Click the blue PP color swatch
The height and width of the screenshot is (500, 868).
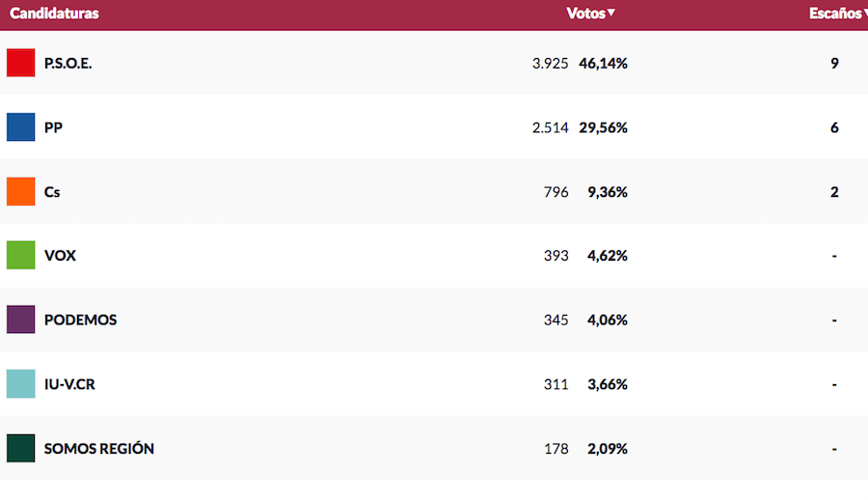pos(20,127)
